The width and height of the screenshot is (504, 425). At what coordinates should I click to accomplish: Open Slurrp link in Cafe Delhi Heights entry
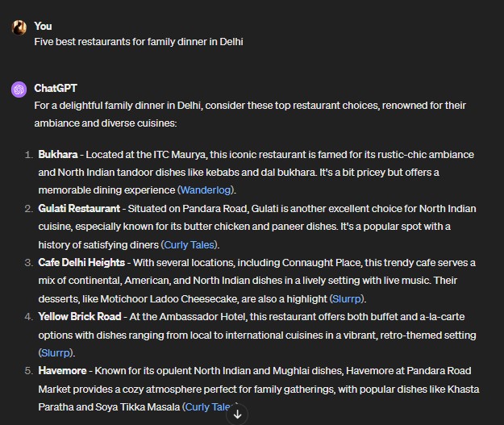(348, 298)
